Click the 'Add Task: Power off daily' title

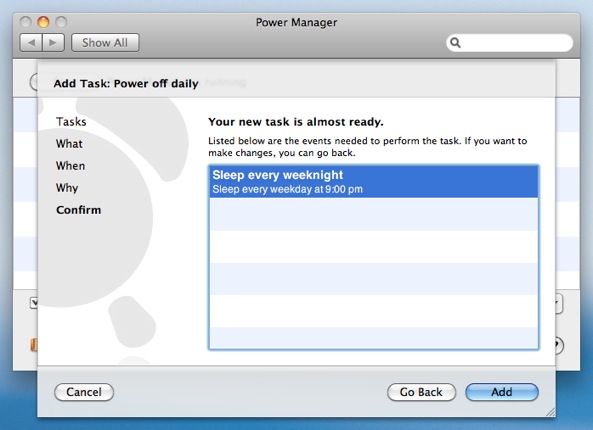click(x=126, y=83)
